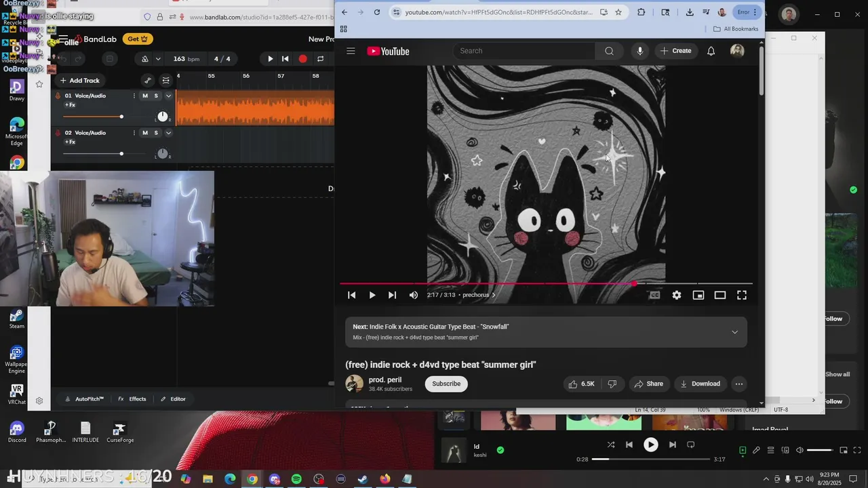Go to previous YouTube video
The height and width of the screenshot is (488, 868).
coord(351,295)
